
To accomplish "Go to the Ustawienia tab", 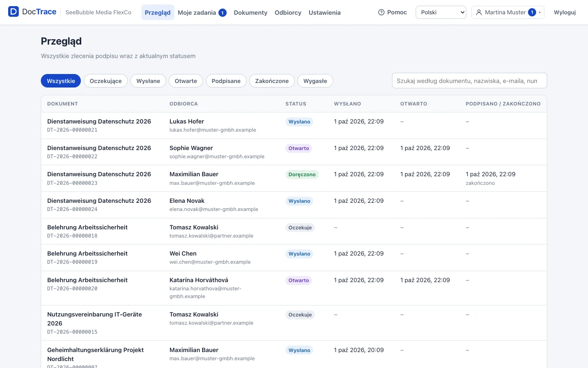I will 325,13.
